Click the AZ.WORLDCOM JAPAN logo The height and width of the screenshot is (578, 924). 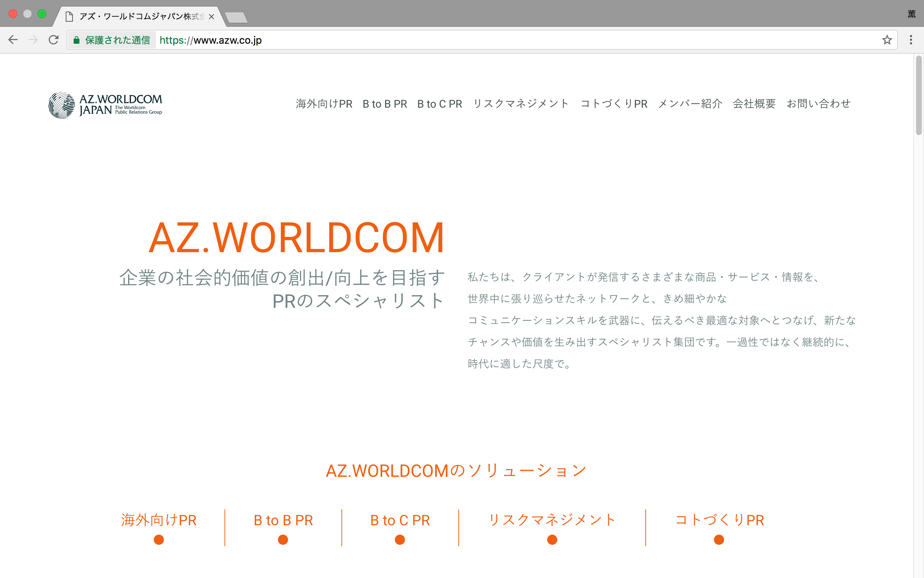[x=105, y=105]
